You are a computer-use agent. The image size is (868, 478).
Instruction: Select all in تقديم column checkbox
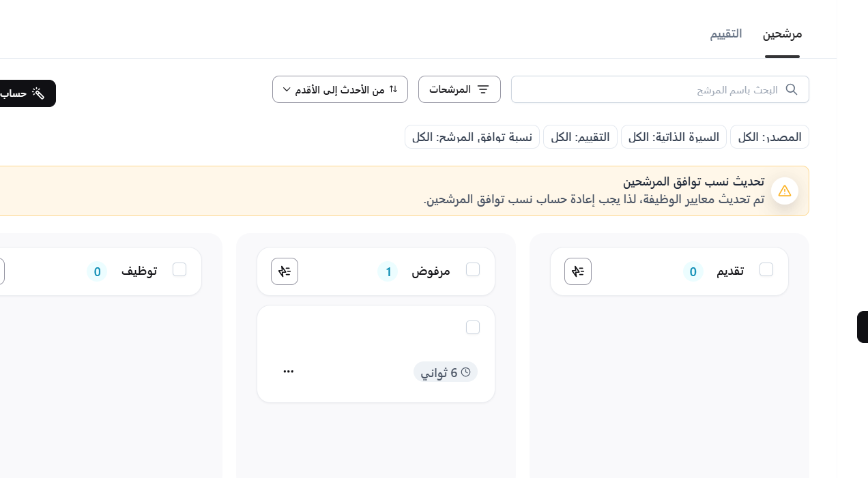[766, 269]
